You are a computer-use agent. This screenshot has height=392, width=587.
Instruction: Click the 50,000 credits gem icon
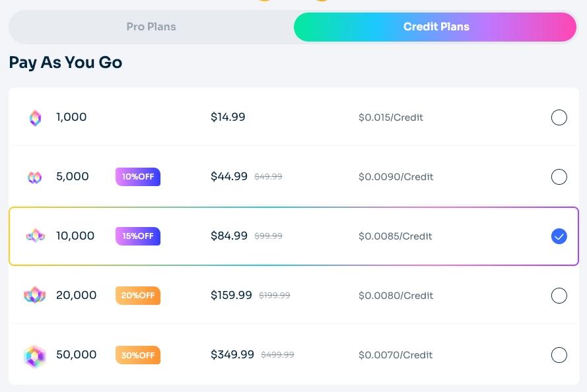click(35, 355)
